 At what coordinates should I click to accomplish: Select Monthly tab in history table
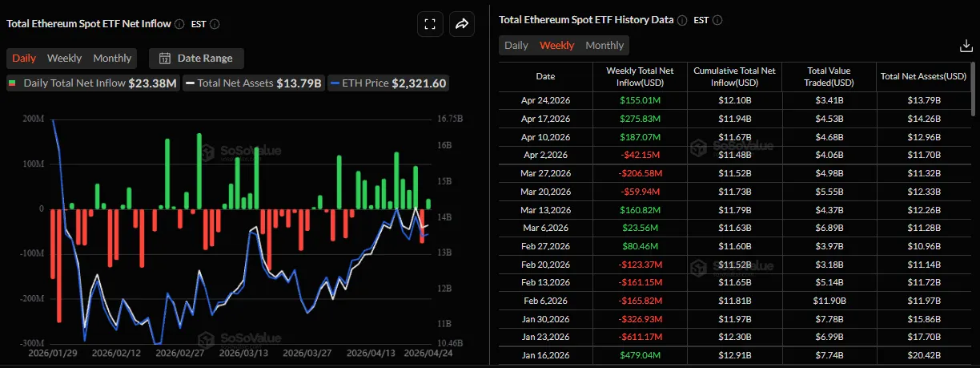coord(604,45)
